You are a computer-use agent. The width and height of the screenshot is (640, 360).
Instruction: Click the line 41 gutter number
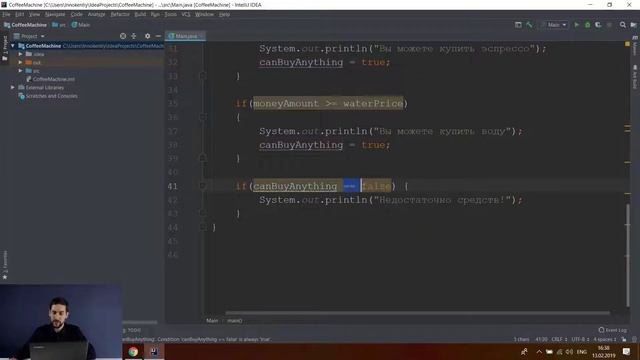(x=173, y=186)
